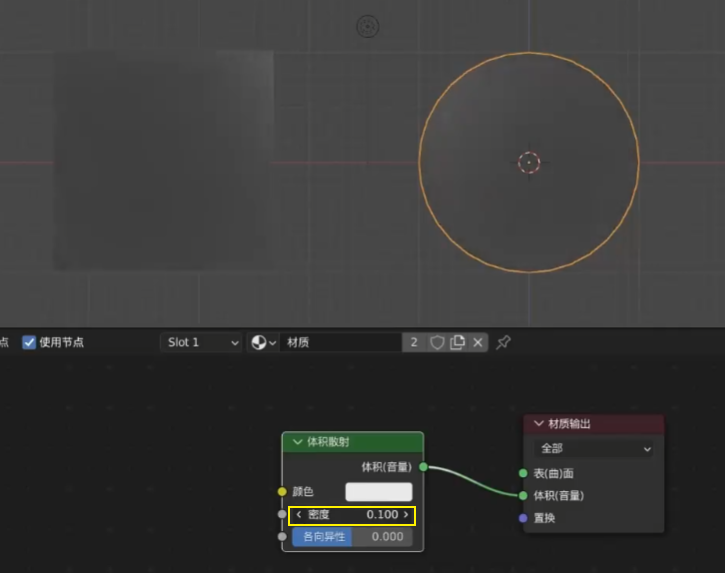Click the yellow 颜色 input socket
Image resolution: width=725 pixels, height=573 pixels.
(282, 492)
